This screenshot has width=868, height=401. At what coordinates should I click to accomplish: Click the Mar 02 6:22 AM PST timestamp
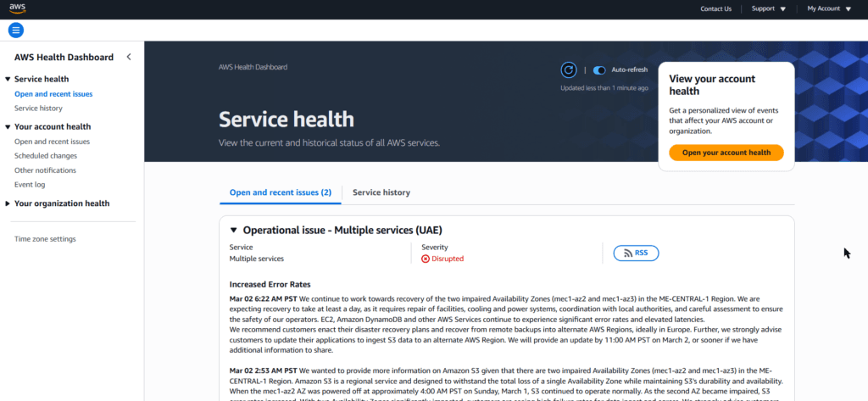click(264, 298)
